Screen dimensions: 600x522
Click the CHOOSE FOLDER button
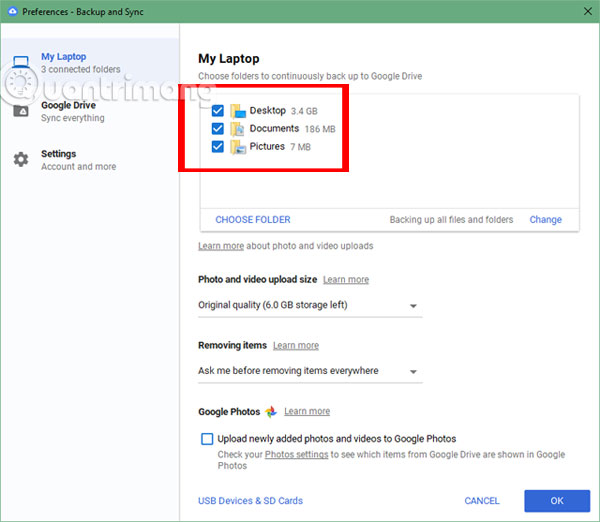[x=253, y=220]
